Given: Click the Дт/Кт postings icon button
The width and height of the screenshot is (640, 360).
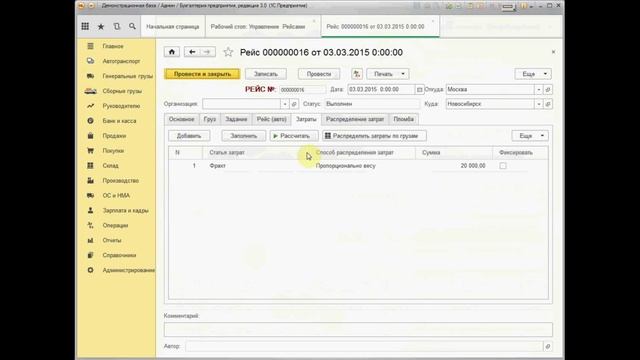Looking at the screenshot, I should click(x=357, y=74).
